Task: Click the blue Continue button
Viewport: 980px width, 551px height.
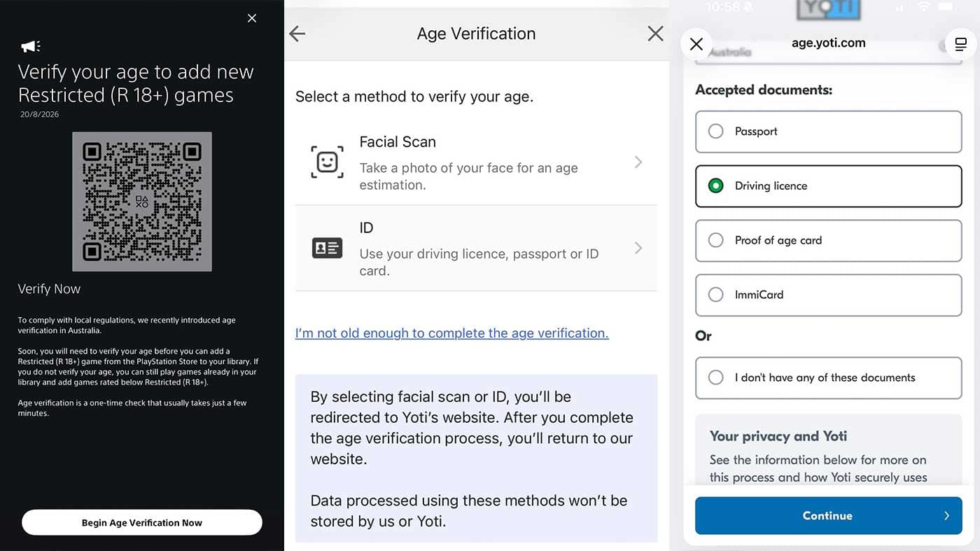Action: coord(828,515)
